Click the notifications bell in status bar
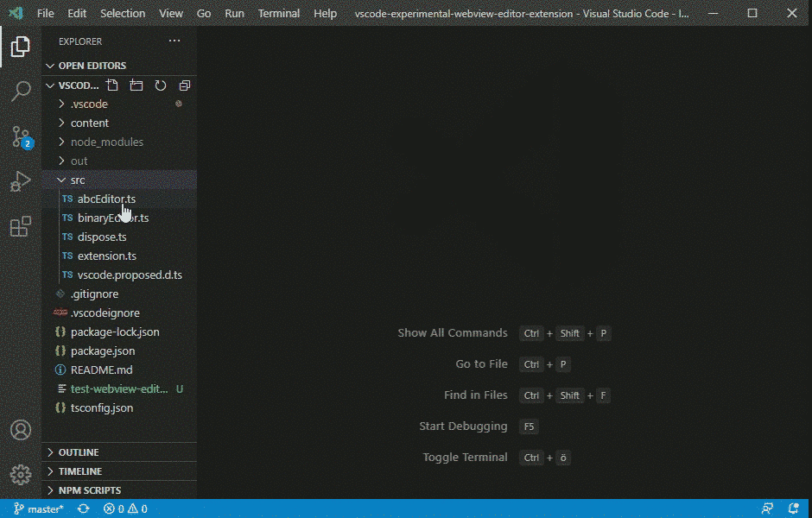The height and width of the screenshot is (518, 812). 793,509
